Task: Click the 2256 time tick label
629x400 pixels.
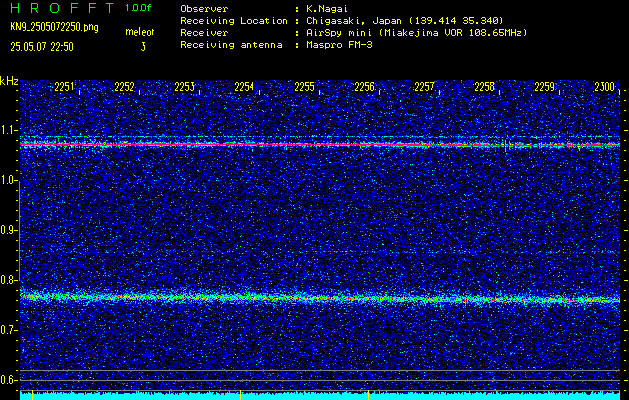Action: click(x=364, y=87)
